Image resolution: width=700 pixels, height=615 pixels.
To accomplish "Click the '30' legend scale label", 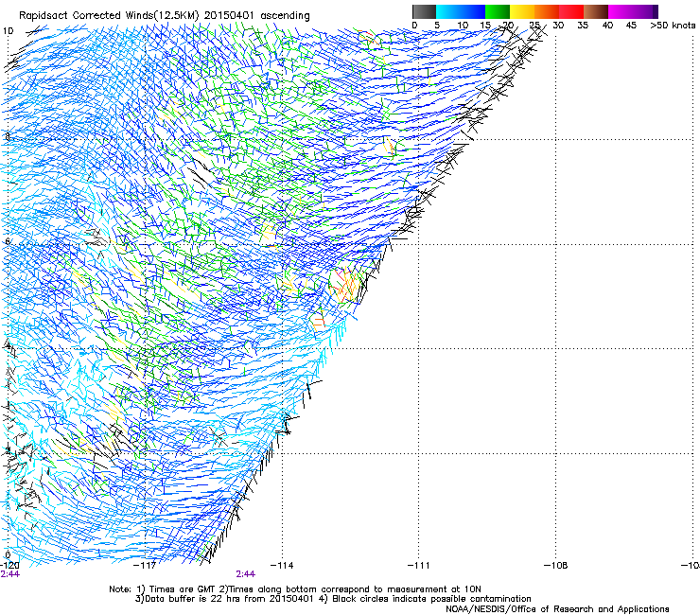I will click(x=558, y=26).
